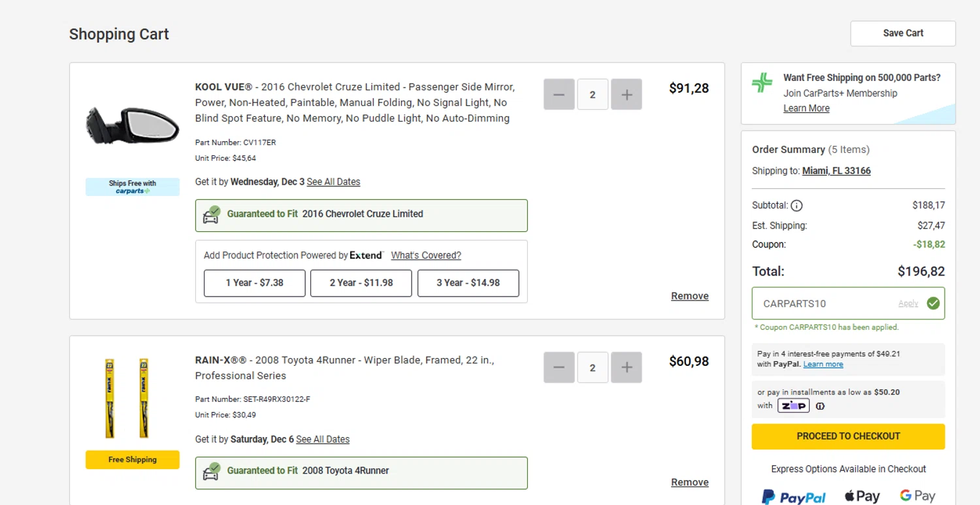Expand See All Dates for mirror delivery

333,182
